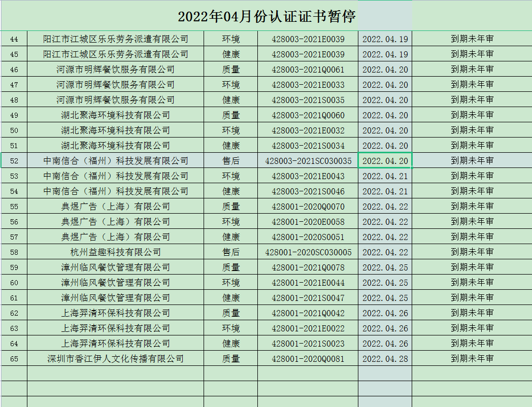Click the date cell in row 53
Viewport: 532px width, 407px height.
385,176
